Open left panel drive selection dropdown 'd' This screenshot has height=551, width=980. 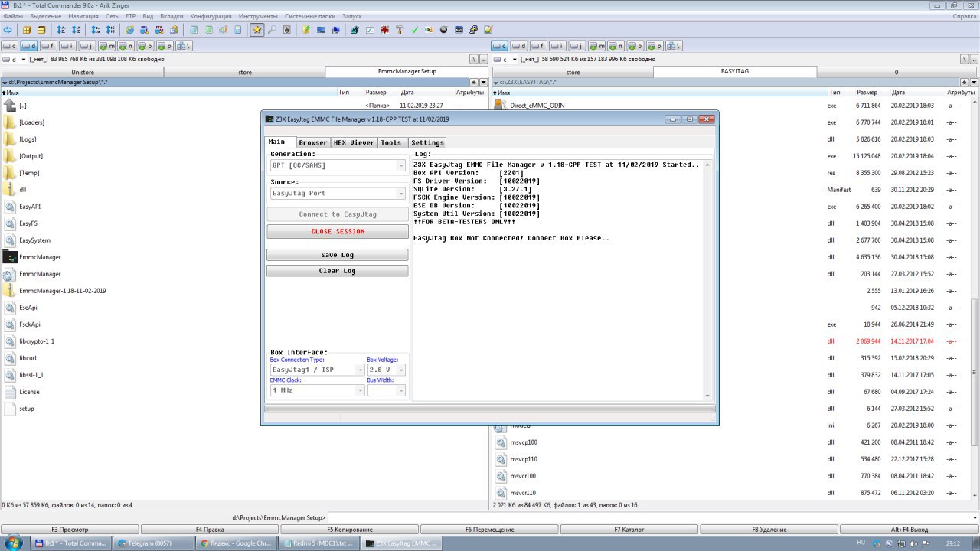(x=15, y=59)
